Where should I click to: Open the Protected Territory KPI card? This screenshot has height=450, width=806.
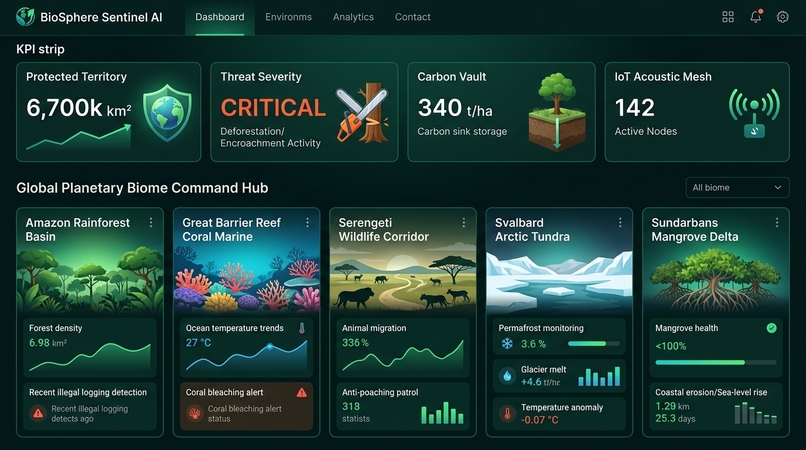tap(108, 112)
